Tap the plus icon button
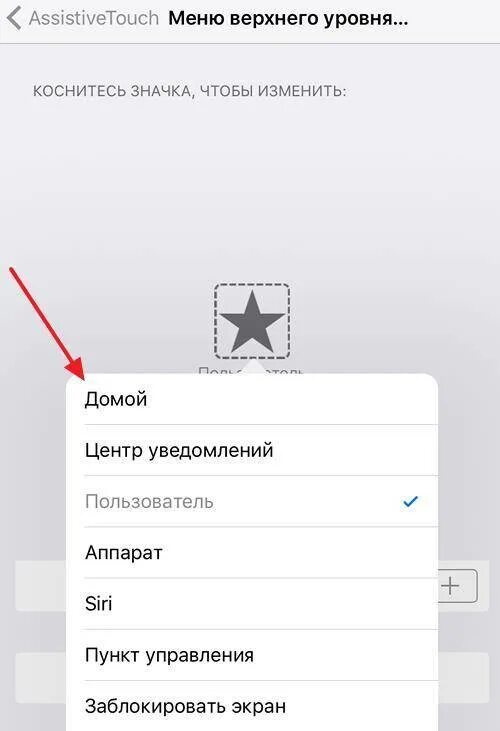Image resolution: width=500 pixels, height=731 pixels. pyautogui.click(x=450, y=586)
